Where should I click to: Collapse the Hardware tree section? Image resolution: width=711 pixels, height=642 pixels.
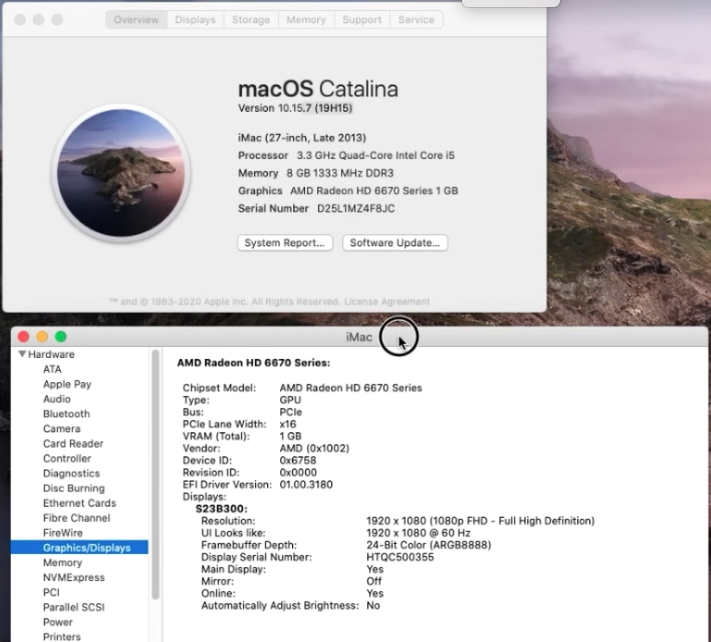tap(22, 354)
